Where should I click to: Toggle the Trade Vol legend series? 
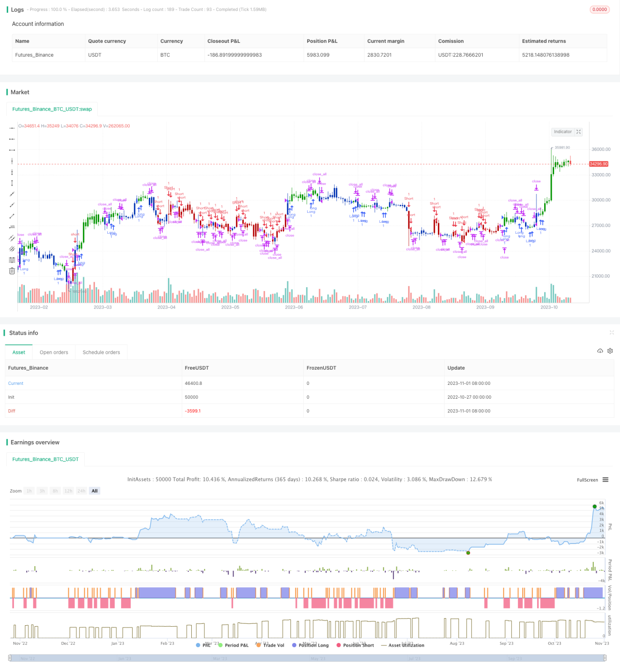[270, 645]
